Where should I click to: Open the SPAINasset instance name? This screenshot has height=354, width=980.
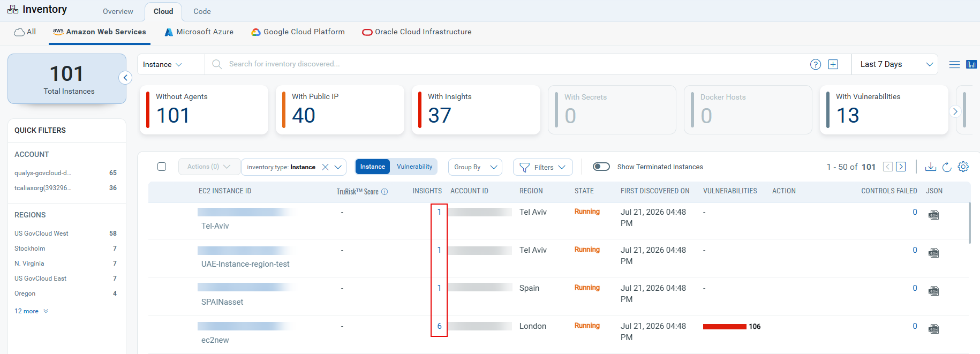click(222, 302)
